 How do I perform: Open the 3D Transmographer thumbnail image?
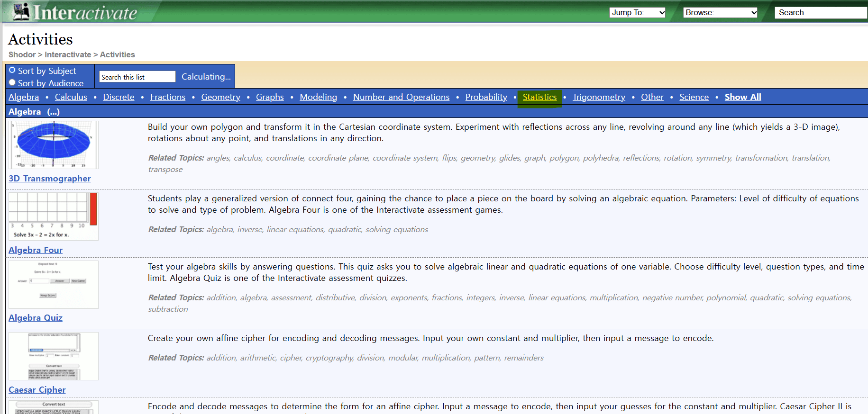(54, 145)
